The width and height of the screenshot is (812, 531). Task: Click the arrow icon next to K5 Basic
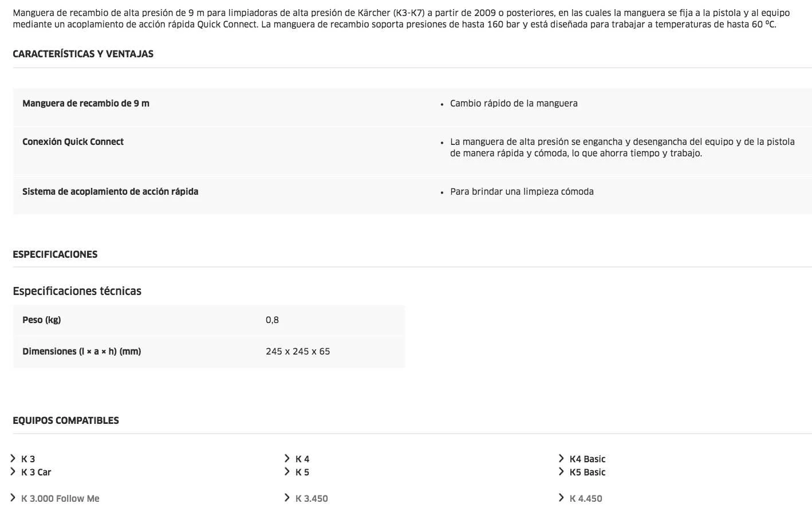coord(562,471)
